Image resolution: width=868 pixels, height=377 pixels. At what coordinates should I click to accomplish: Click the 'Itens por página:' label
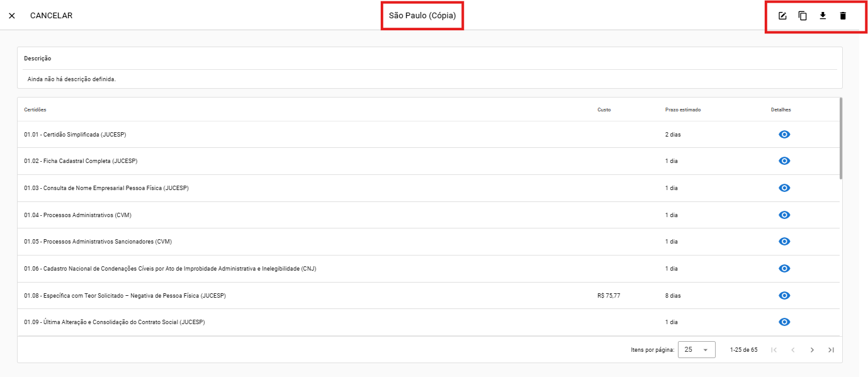tap(652, 350)
